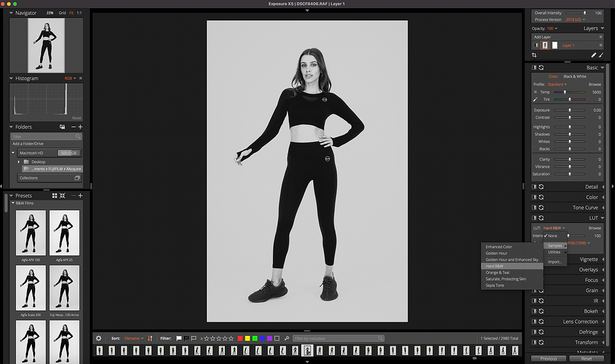615x364 pixels.
Task: Add new preset with plus icon
Action: pyautogui.click(x=80, y=195)
